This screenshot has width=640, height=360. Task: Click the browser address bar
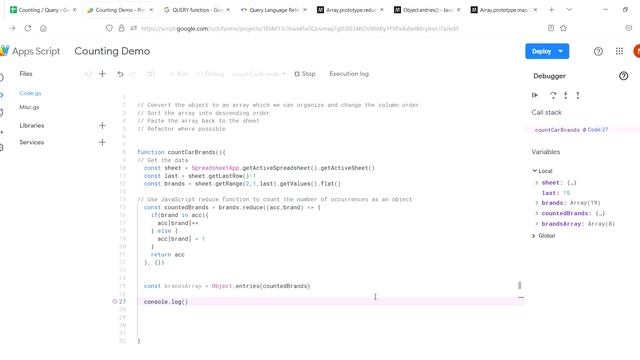click(300, 28)
